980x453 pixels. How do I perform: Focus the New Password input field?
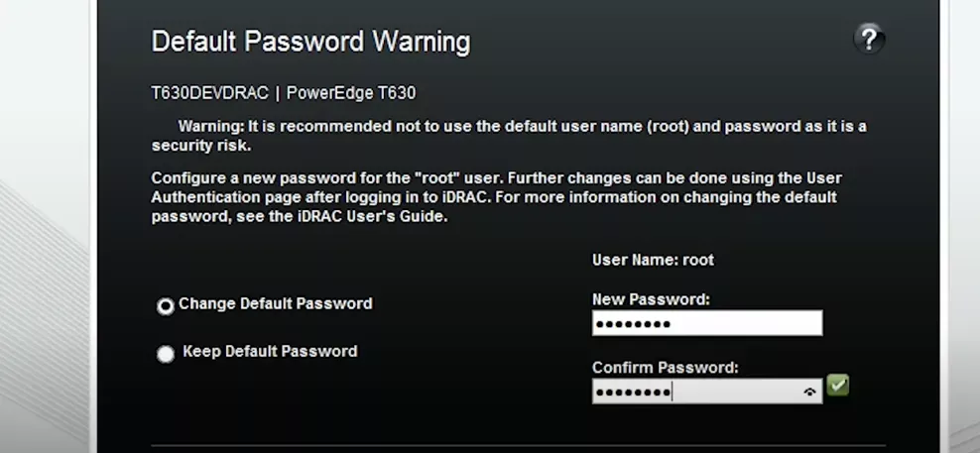[x=706, y=324]
